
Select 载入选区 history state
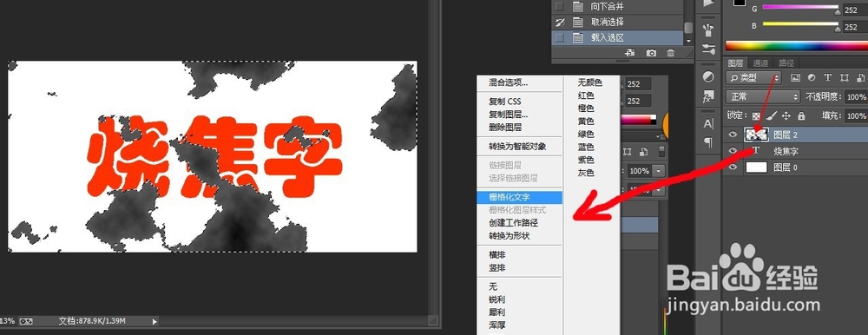coord(618,38)
